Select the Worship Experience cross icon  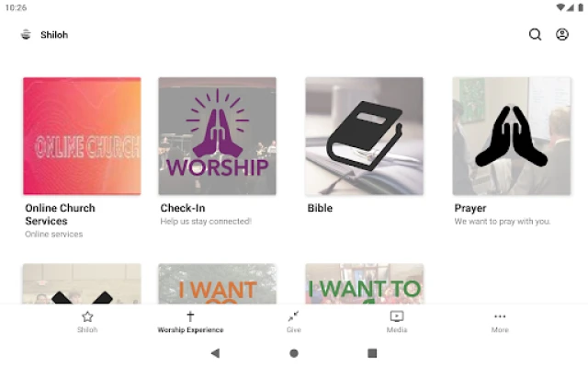click(x=190, y=316)
